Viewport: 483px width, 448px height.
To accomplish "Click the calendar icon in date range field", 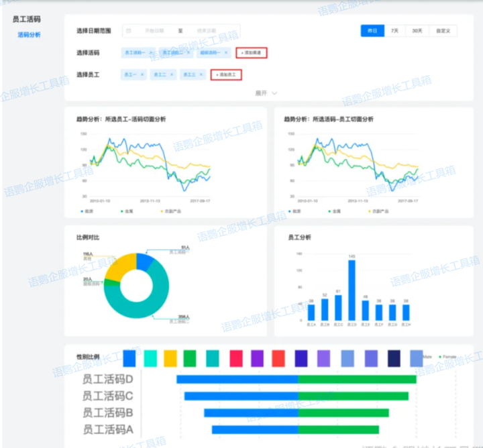I will pyautogui.click(x=128, y=31).
